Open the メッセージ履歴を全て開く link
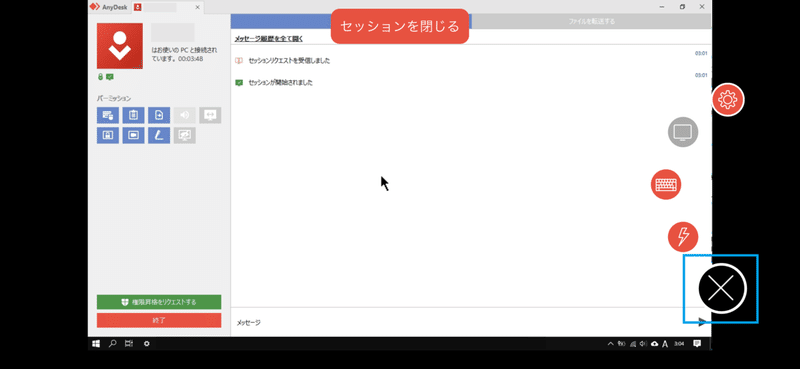The width and height of the screenshot is (800, 369). (269, 38)
